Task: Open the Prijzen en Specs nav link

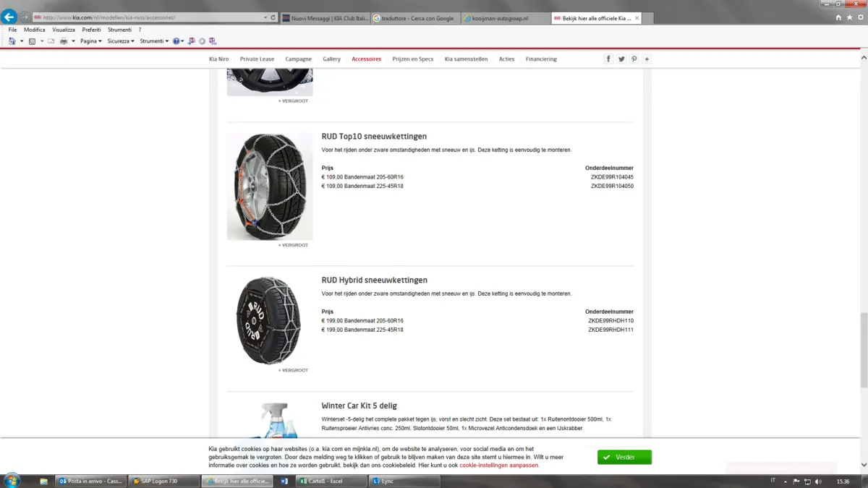Action: tap(413, 59)
